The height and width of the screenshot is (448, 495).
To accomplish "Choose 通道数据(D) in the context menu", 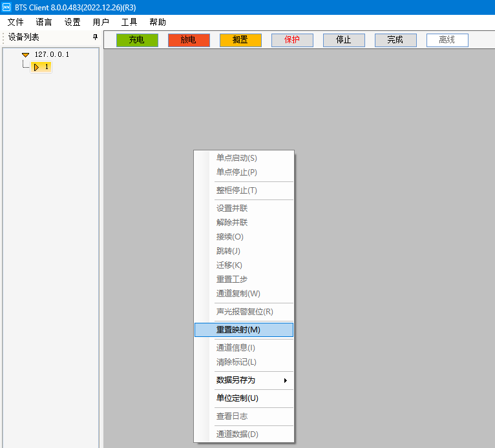I will 244,434.
